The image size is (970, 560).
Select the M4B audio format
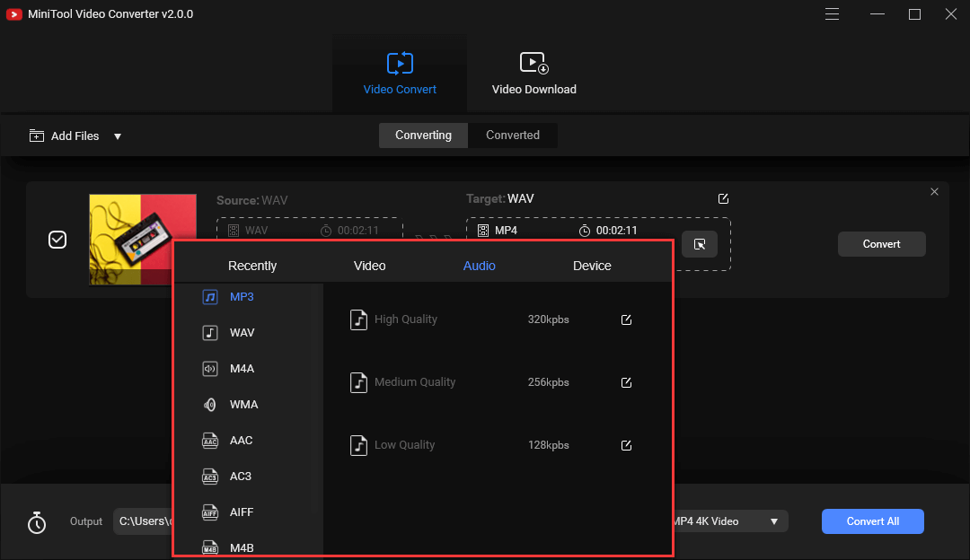[240, 546]
